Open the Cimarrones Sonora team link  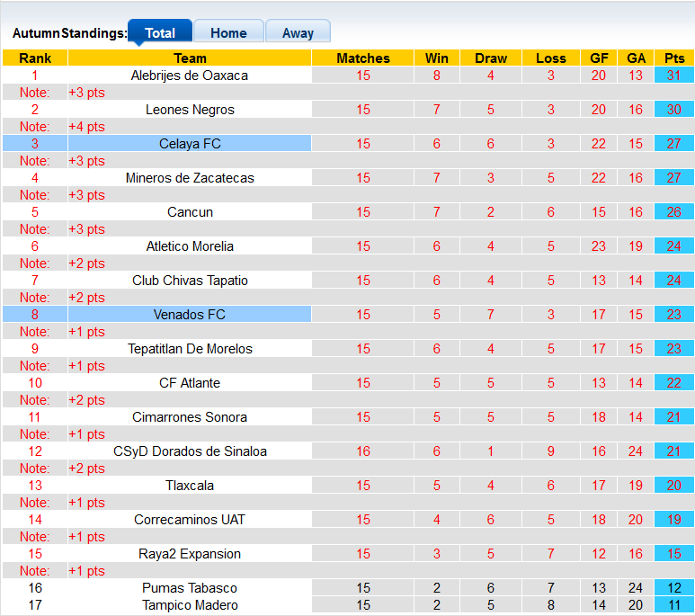190,417
